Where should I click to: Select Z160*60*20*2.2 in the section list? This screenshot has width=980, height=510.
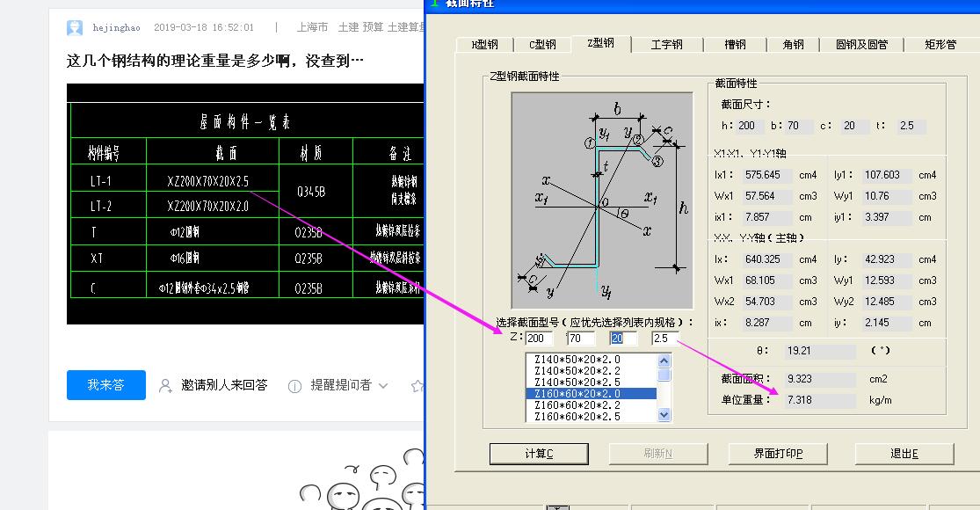pos(592,405)
